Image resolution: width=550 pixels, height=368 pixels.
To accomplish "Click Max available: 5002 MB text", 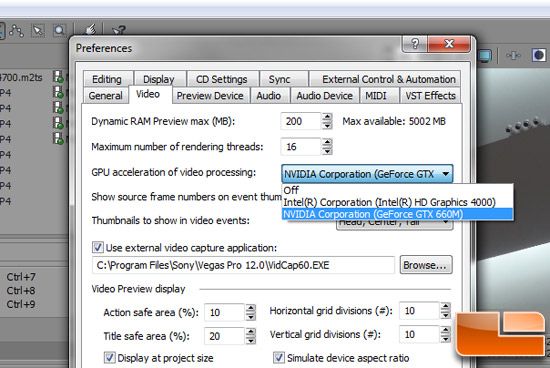I will coord(394,121).
